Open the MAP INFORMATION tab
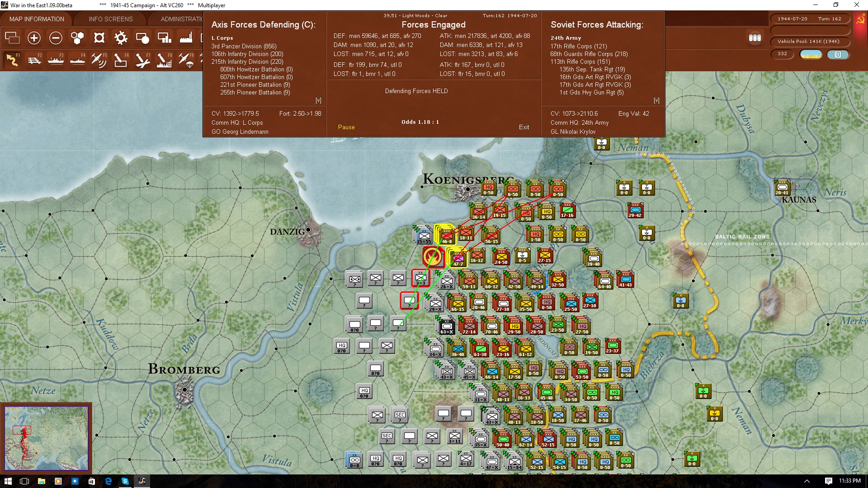 pos(37,19)
